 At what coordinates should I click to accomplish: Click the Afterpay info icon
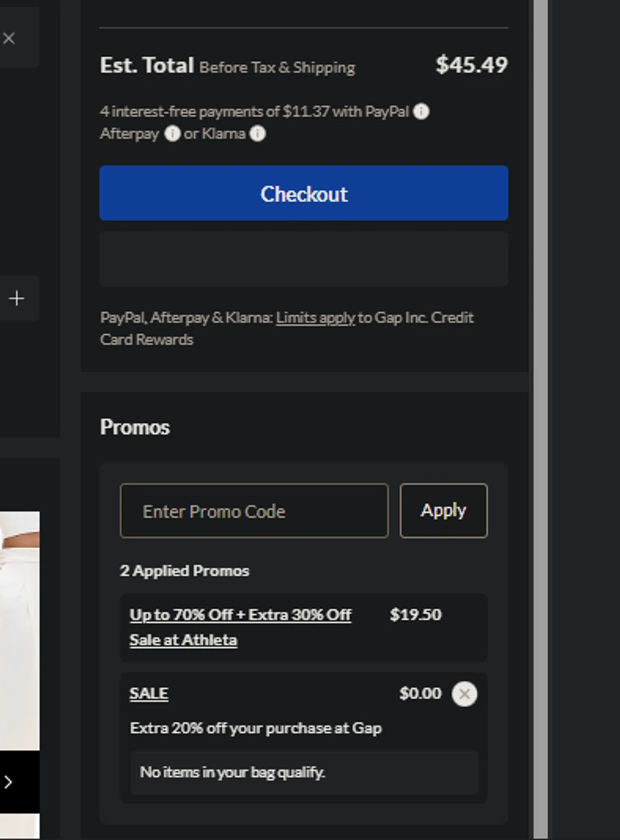point(172,134)
